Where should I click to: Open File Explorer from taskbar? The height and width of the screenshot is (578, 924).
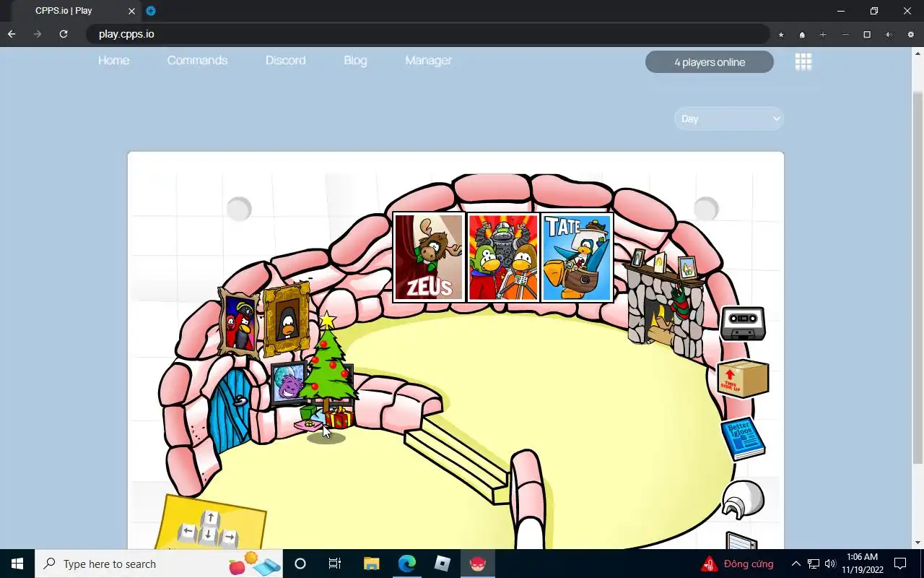[x=371, y=564]
